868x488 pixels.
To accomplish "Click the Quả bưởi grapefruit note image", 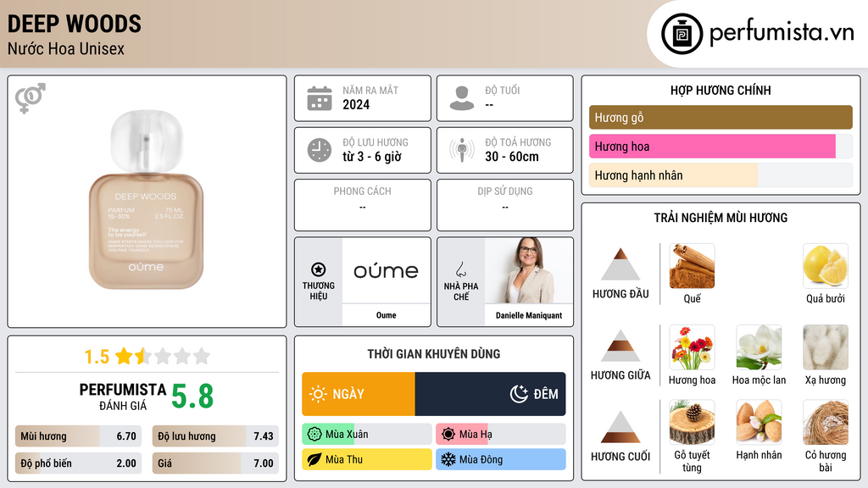I will [x=826, y=266].
